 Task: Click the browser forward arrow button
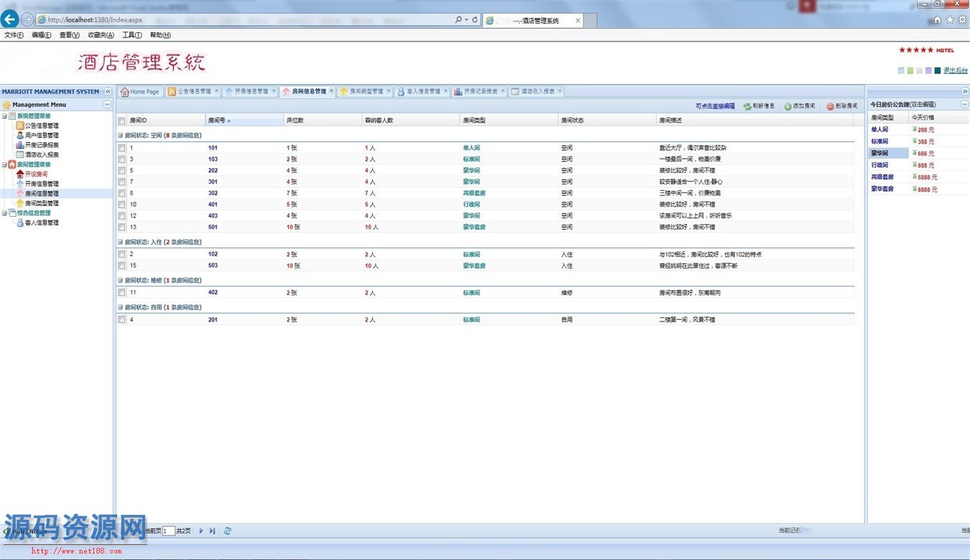click(x=27, y=19)
